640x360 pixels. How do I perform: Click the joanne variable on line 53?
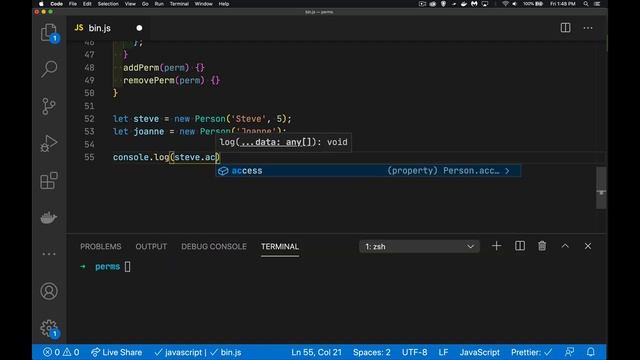[x=149, y=131]
